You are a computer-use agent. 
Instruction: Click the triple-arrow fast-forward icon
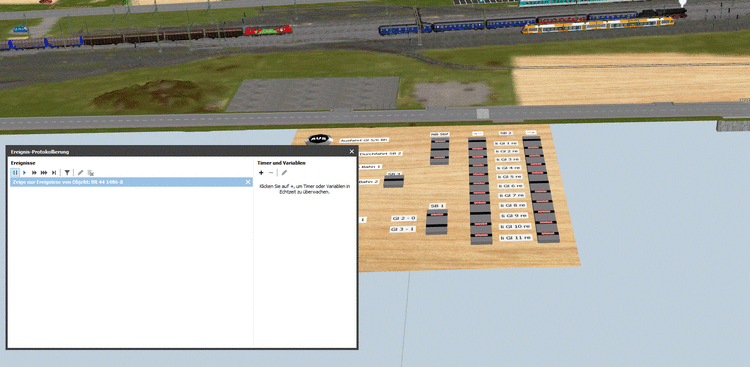pyautogui.click(x=44, y=172)
